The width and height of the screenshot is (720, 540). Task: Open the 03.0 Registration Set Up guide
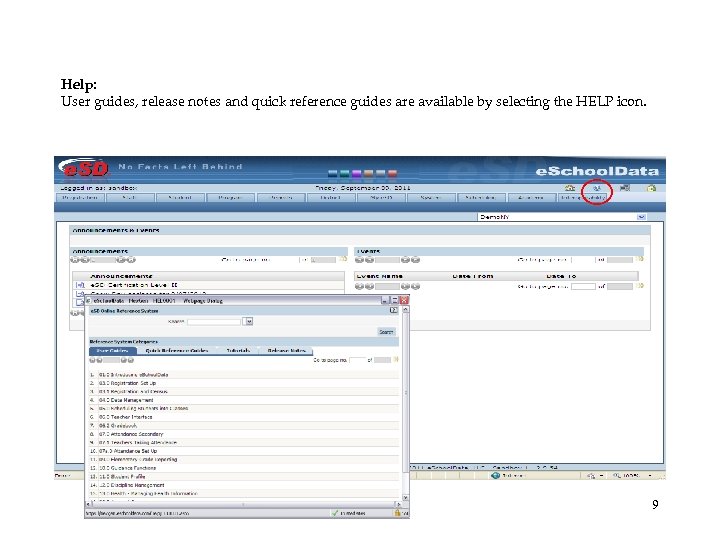point(127,383)
